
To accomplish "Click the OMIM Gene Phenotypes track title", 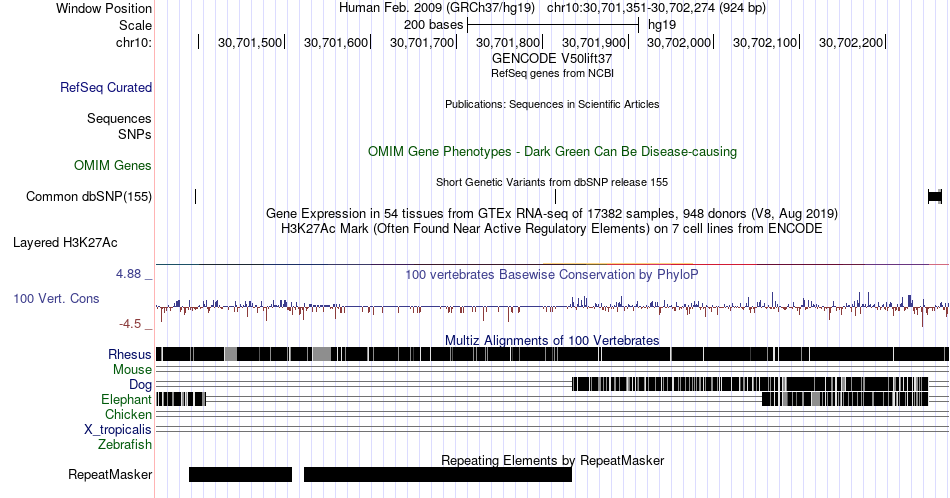I will 552,151.
